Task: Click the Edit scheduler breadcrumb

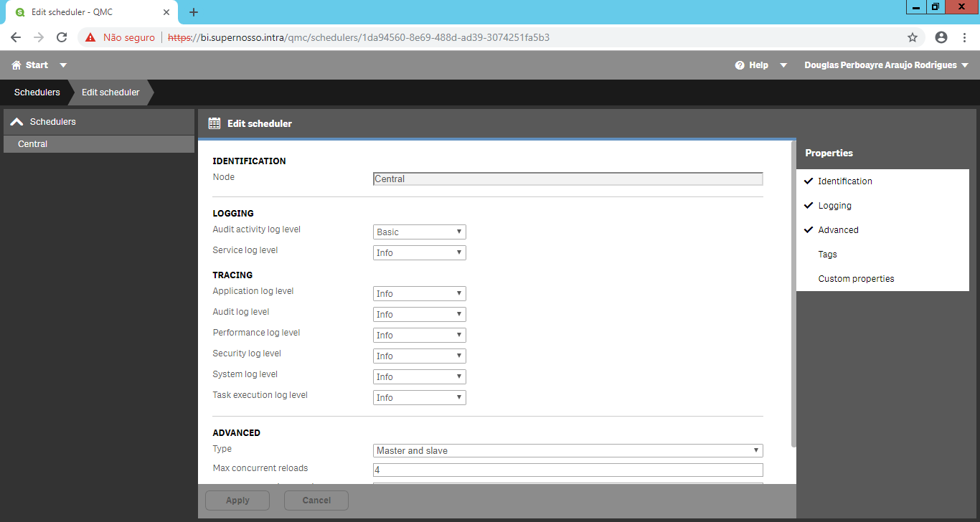Action: (x=110, y=92)
